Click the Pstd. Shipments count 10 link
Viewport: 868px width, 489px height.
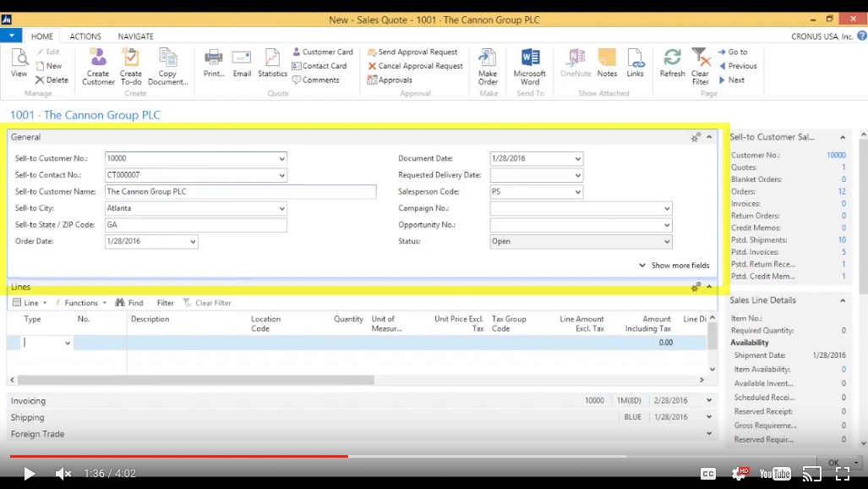point(842,240)
